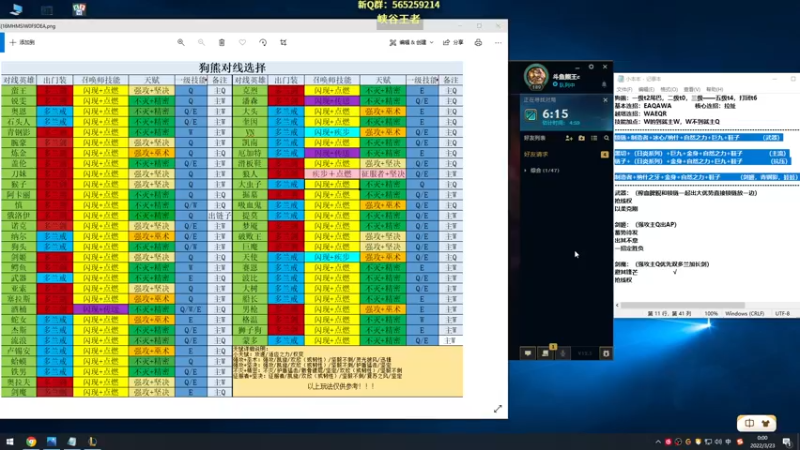Click the Notepad horizontal scrollbar thumb
800x450 pixels.
682,305
